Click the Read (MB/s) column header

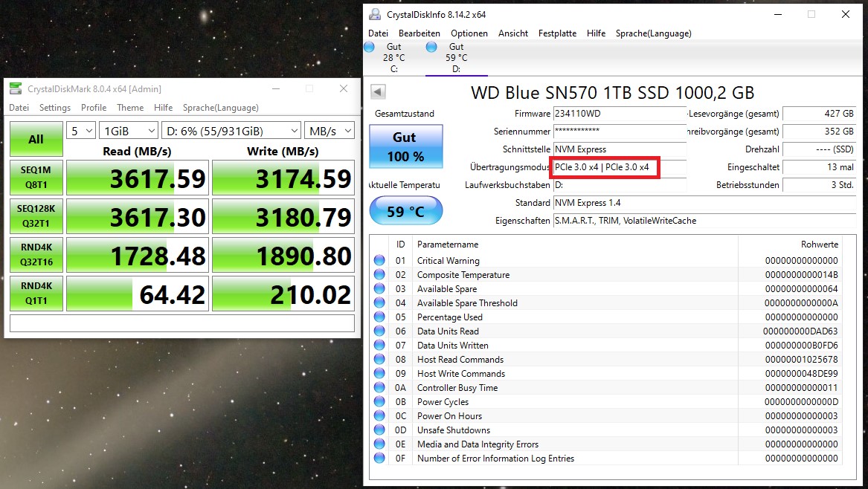pos(138,151)
